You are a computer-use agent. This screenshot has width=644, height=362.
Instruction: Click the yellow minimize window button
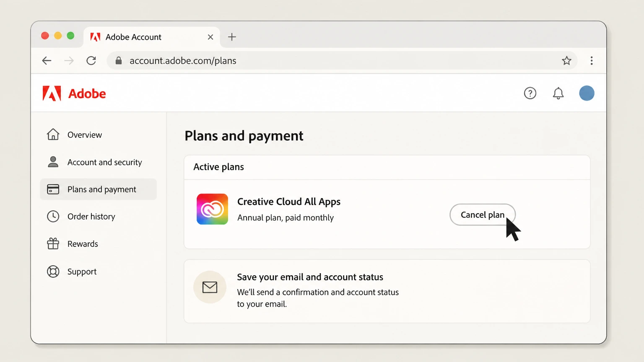click(x=58, y=36)
